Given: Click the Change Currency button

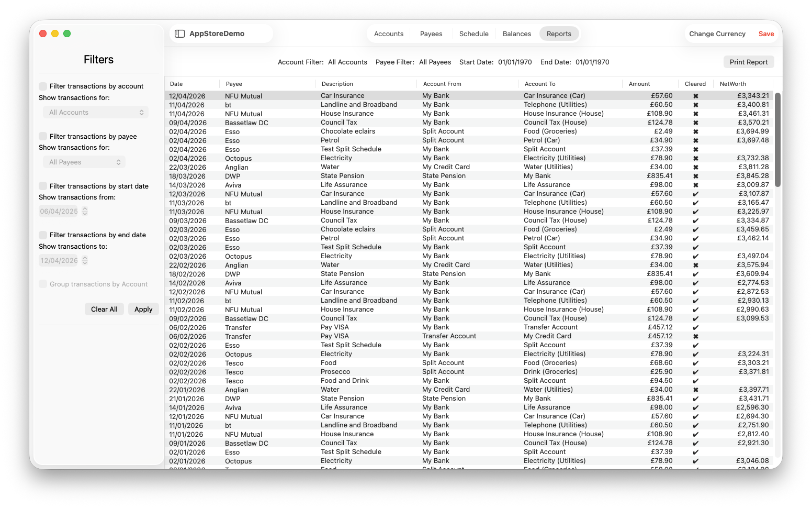Looking at the screenshot, I should [717, 34].
